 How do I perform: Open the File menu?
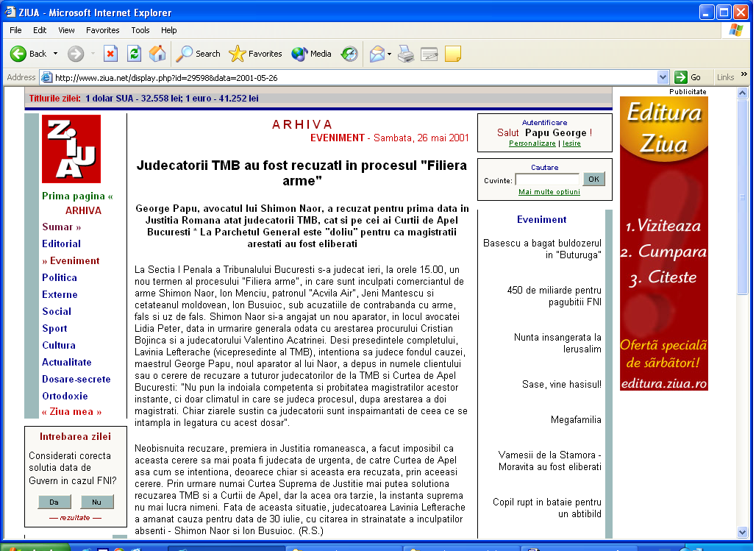[15, 30]
